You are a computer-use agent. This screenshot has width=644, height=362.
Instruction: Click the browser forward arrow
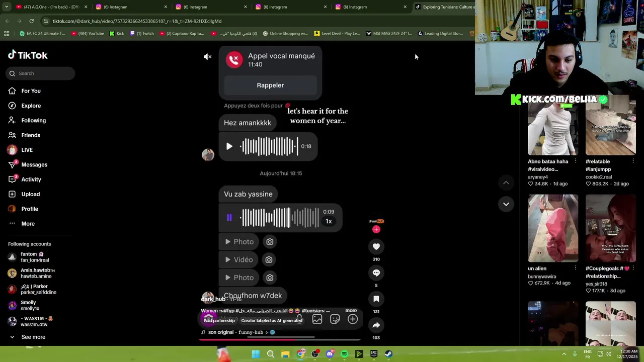19,21
